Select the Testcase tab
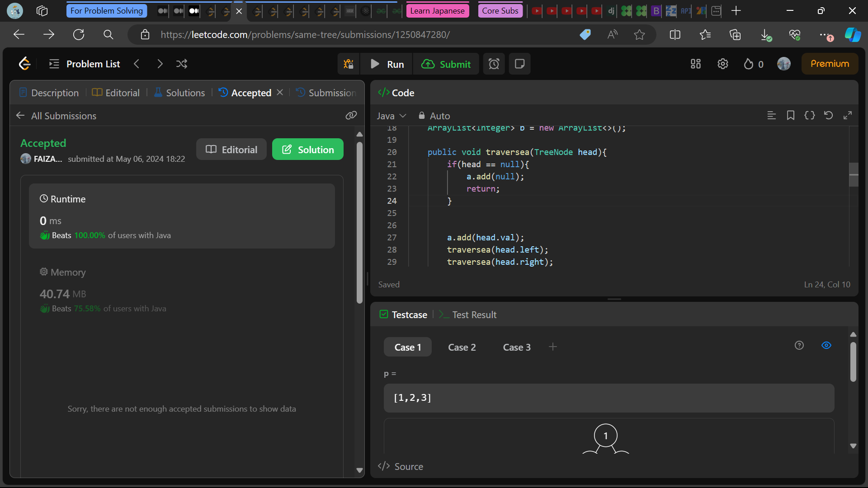868x488 pixels. pyautogui.click(x=403, y=314)
